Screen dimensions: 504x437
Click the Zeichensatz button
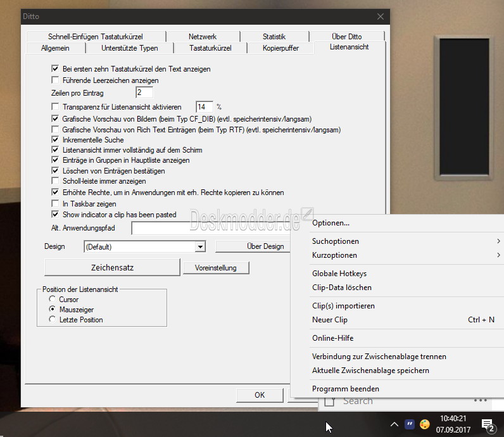[112, 267]
